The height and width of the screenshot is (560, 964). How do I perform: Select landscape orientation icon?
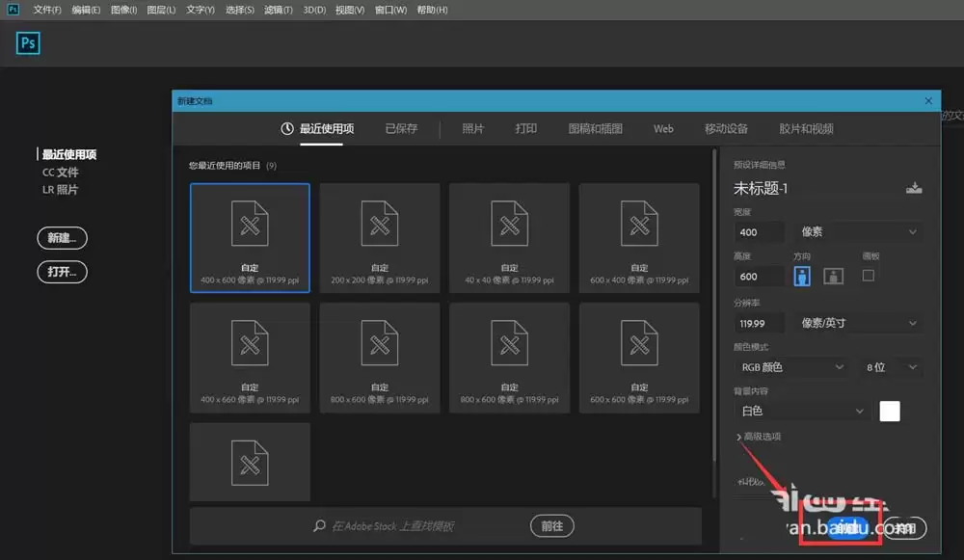pyautogui.click(x=833, y=276)
